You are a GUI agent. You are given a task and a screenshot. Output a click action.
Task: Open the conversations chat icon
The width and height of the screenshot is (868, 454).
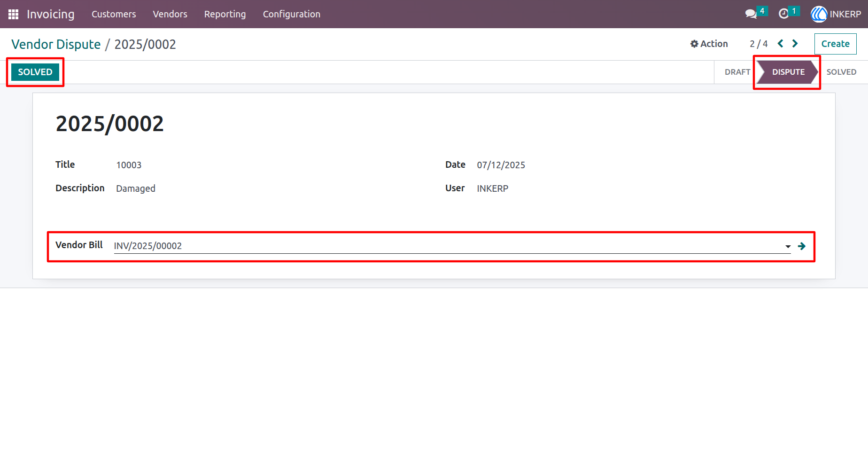click(x=751, y=14)
